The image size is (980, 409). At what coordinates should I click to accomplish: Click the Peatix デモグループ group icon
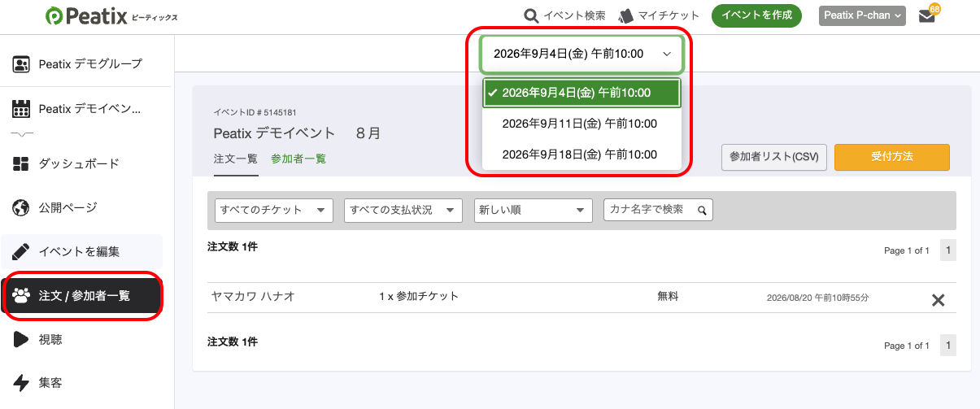[x=22, y=63]
